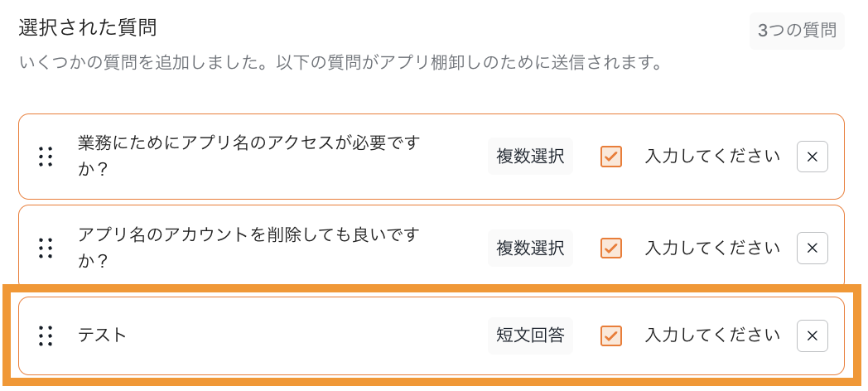The width and height of the screenshot is (868, 391).
Task: Click 入力してください label on 業務にために row
Action: pyautogui.click(x=712, y=157)
